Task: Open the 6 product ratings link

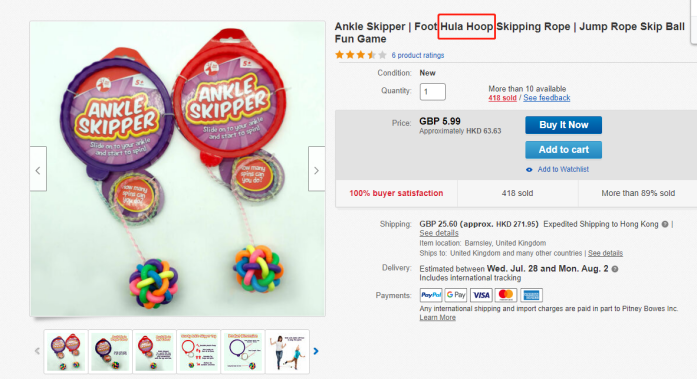Action: coord(418,55)
